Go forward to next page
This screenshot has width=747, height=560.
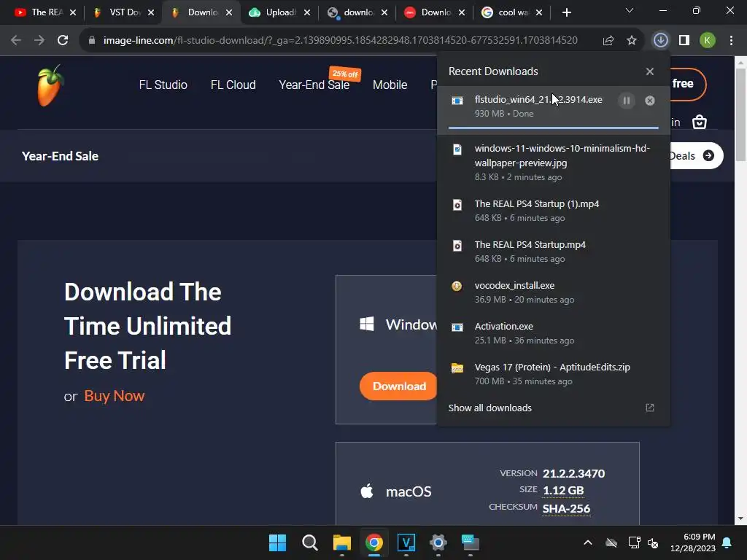click(39, 40)
